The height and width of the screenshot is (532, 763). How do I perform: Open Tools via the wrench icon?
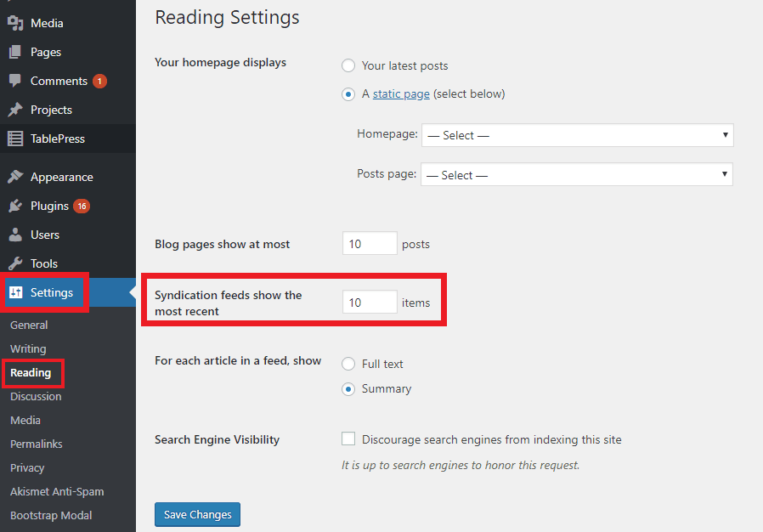[15, 263]
